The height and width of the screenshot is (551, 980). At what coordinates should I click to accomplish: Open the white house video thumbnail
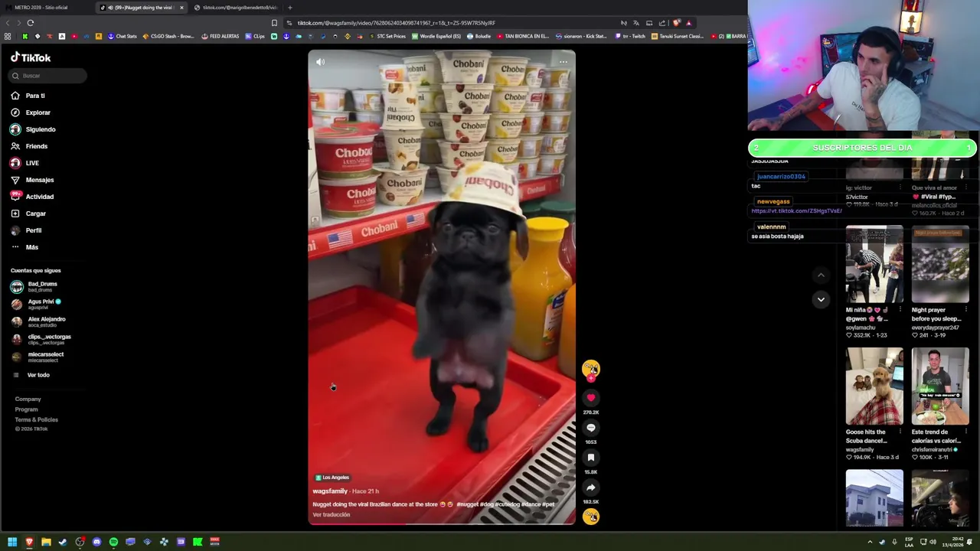pos(874,498)
